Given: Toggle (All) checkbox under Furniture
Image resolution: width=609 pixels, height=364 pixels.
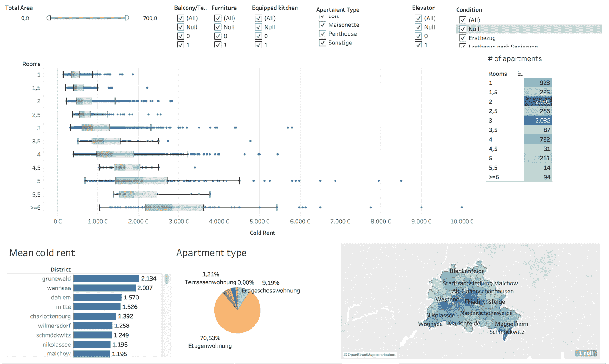Looking at the screenshot, I should point(218,18).
